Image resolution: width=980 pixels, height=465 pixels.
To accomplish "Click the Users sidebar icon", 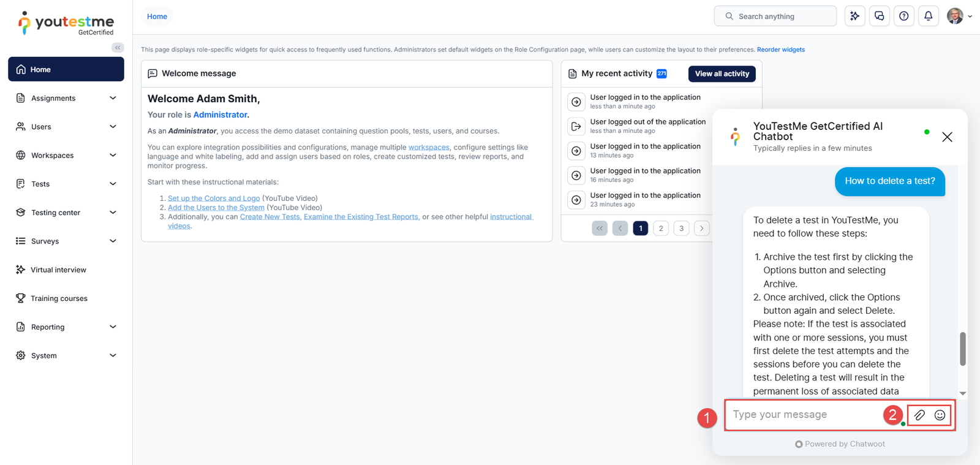I will pos(21,127).
